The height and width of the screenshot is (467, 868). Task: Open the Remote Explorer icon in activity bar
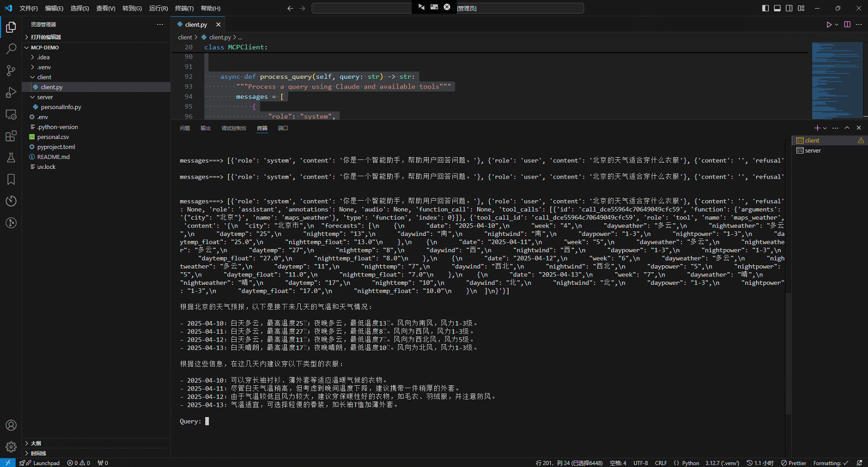pos(11,114)
